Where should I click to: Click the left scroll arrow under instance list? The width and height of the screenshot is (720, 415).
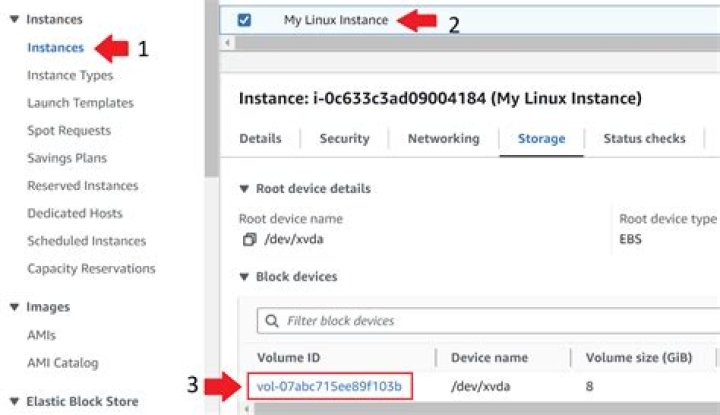click(227, 43)
